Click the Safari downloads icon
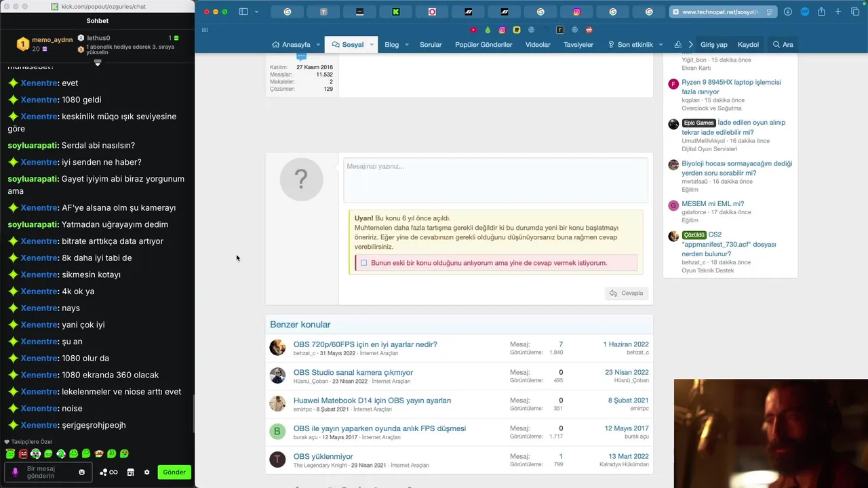Viewport: 868px width, 488px height. click(787, 12)
